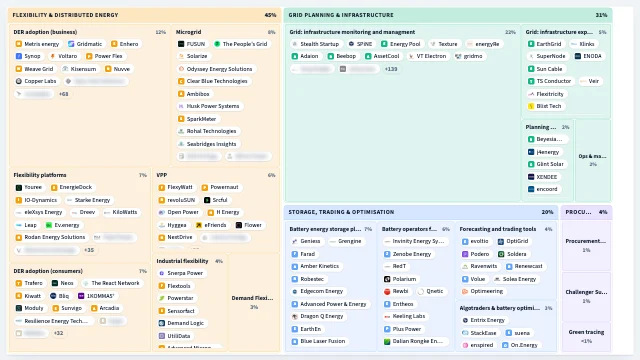Expand the +68 more DER adoption companies
Image resolution: width=640 pixels, height=360 pixels.
pyautogui.click(x=63, y=94)
